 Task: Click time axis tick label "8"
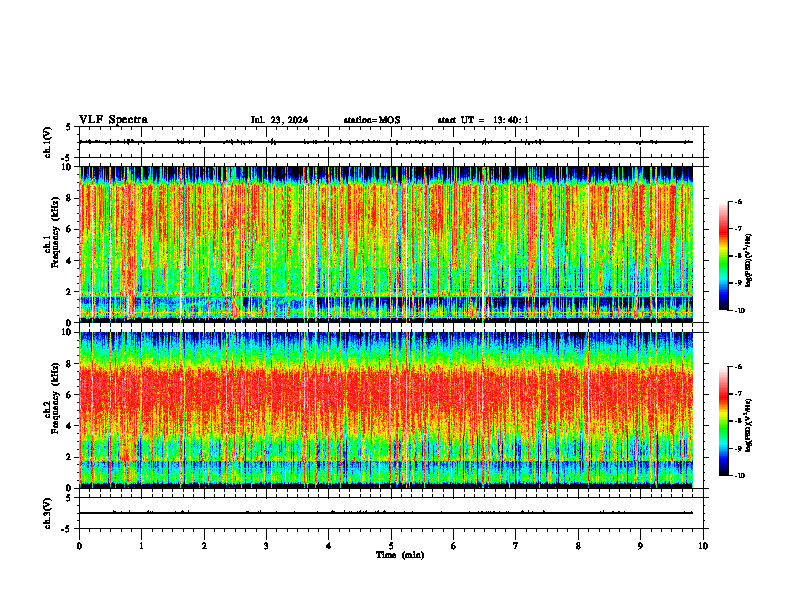[x=578, y=546]
